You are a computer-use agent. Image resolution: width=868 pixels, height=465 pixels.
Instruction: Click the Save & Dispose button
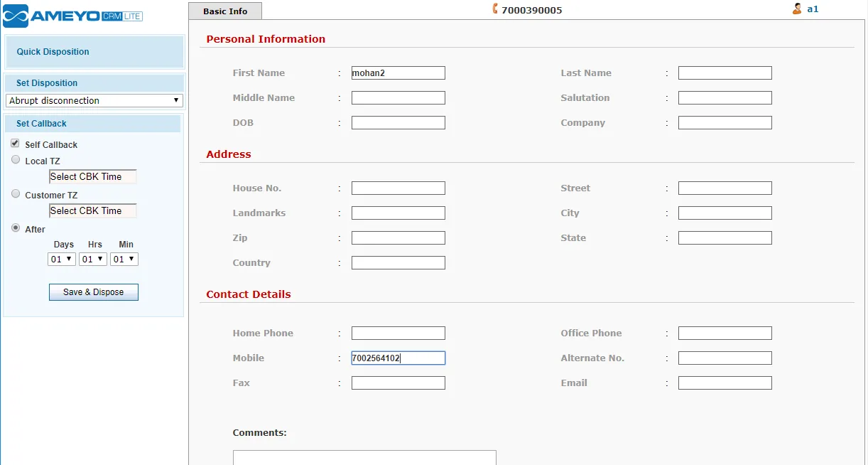(x=94, y=292)
